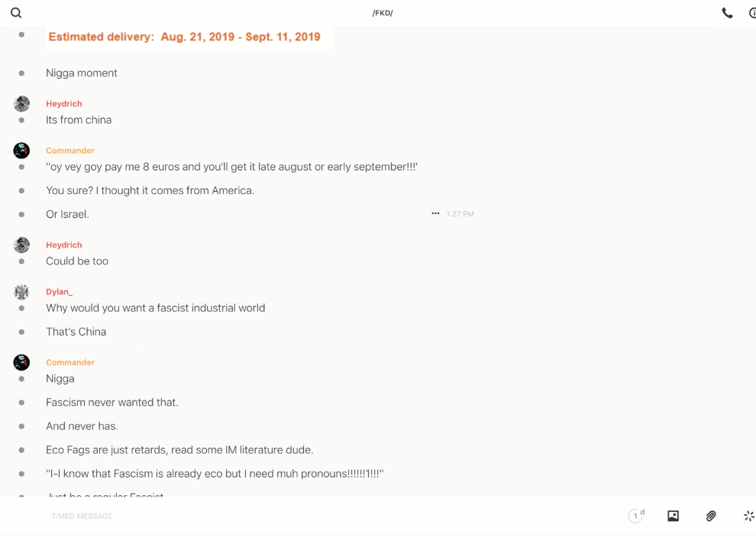The width and height of the screenshot is (756, 535).
Task: Click the second Heydrich sender name
Action: pos(63,245)
